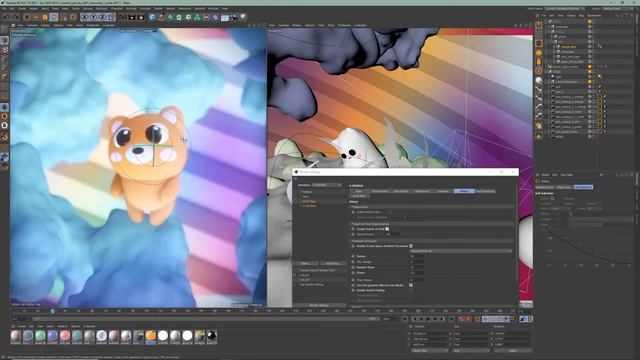Switch to Basic tab in Render Settings
Viewport: 640px width, 360px height.
point(358,191)
